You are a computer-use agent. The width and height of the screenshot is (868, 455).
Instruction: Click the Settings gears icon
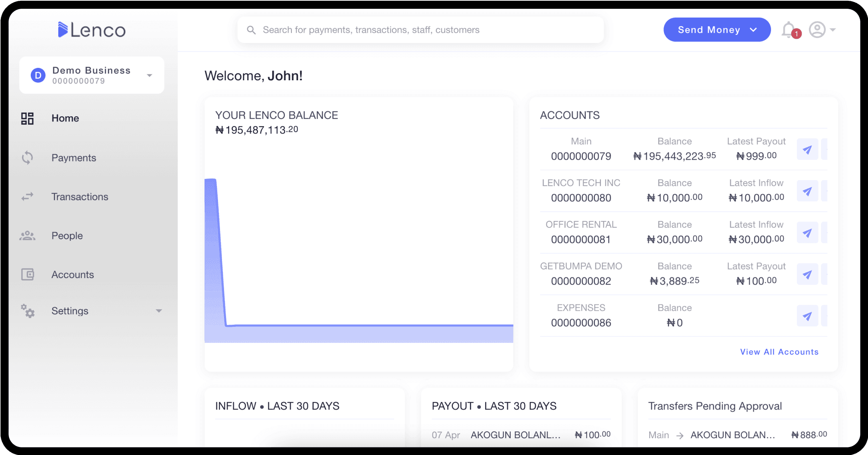point(28,311)
